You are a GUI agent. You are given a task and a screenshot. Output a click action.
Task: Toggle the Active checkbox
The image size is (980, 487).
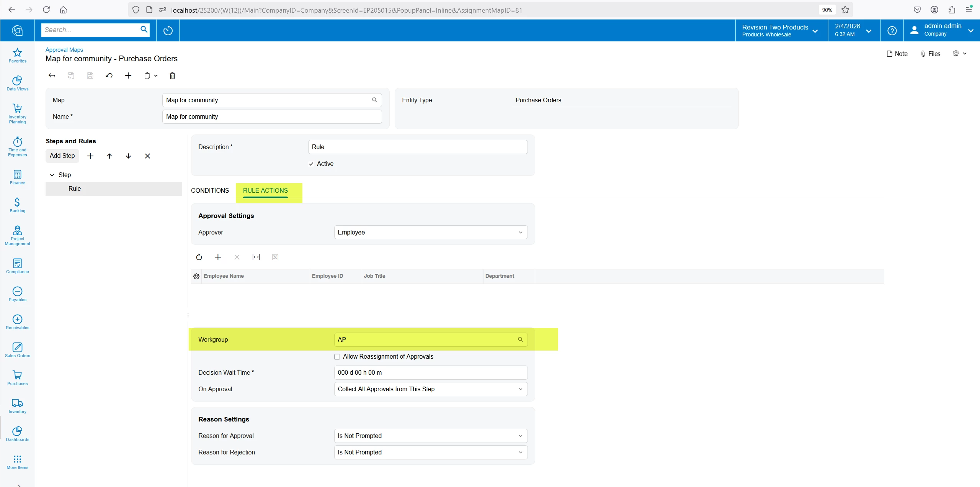311,164
